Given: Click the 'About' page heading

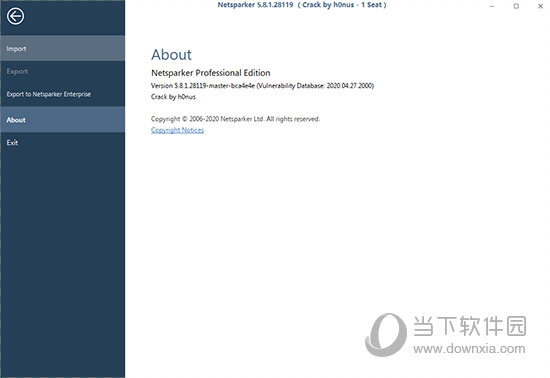Looking at the screenshot, I should click(171, 55).
